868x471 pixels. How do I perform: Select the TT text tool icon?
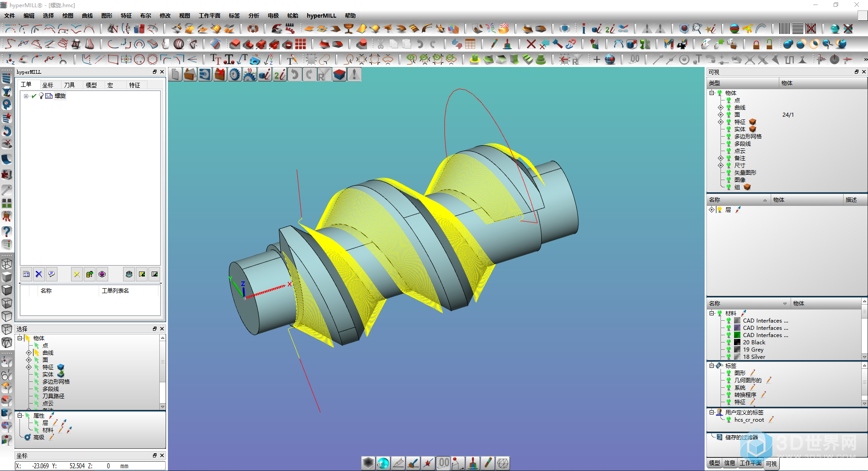[215, 59]
